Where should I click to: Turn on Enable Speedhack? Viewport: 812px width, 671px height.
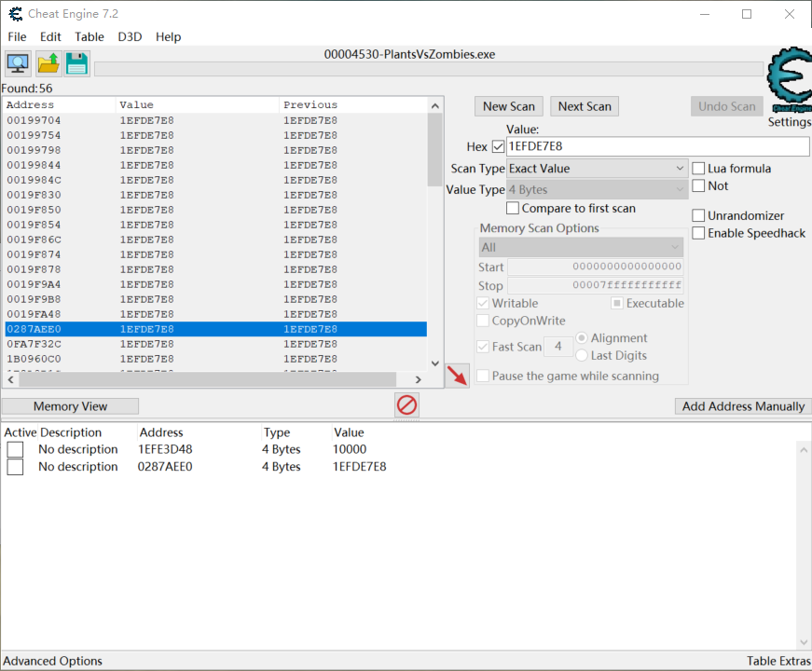pos(698,233)
